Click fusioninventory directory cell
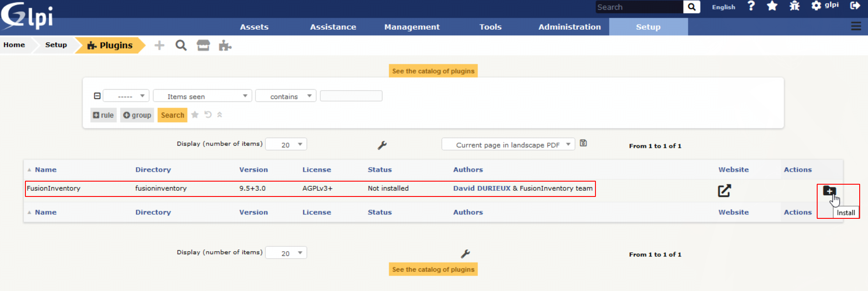The width and height of the screenshot is (868, 291). click(161, 188)
